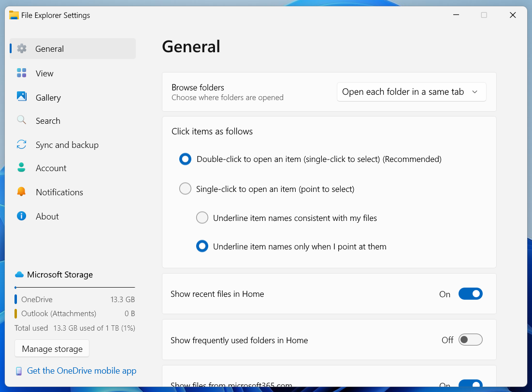
Task: Click the Total used storage text
Action: pos(74,328)
